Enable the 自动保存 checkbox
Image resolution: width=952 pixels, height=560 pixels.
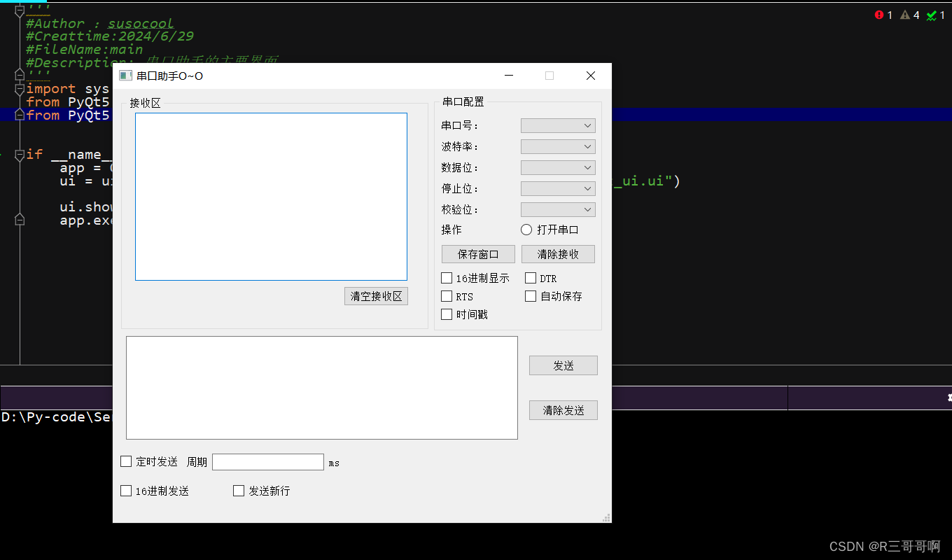click(531, 296)
